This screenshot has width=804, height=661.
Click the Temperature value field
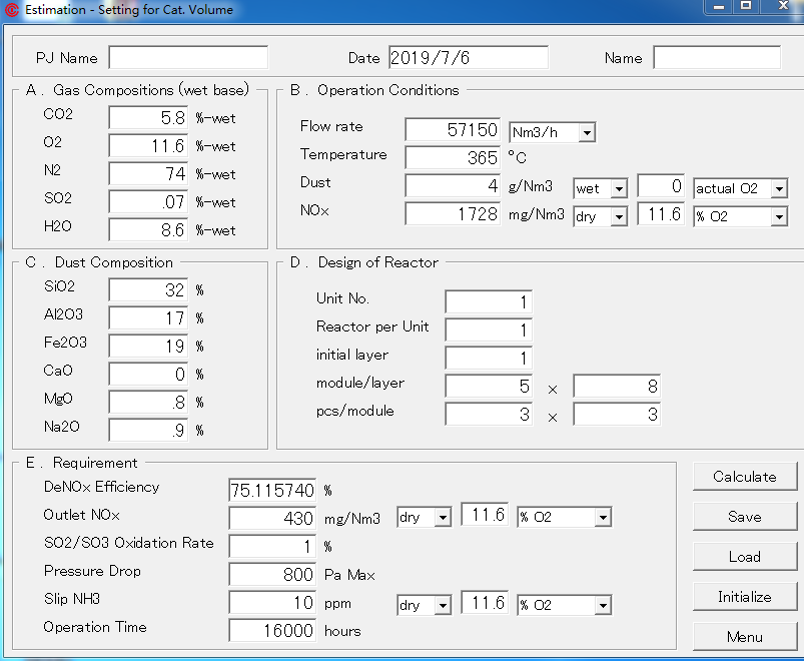(452, 158)
